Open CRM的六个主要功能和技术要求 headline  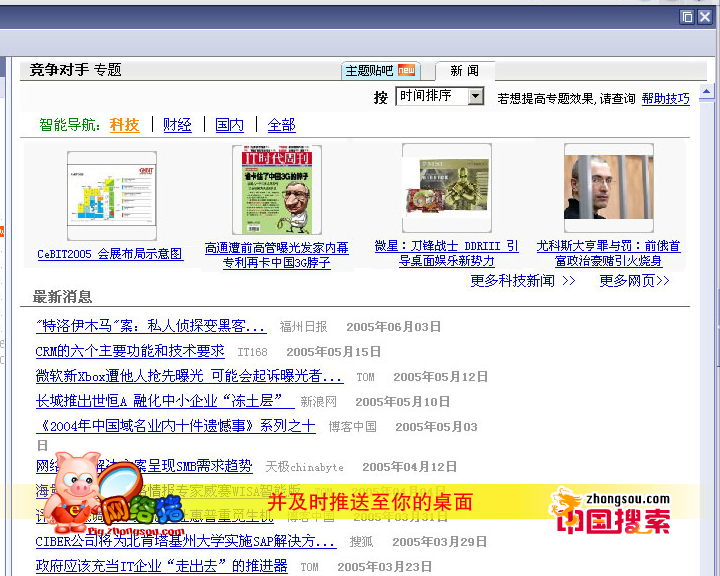tap(130, 351)
